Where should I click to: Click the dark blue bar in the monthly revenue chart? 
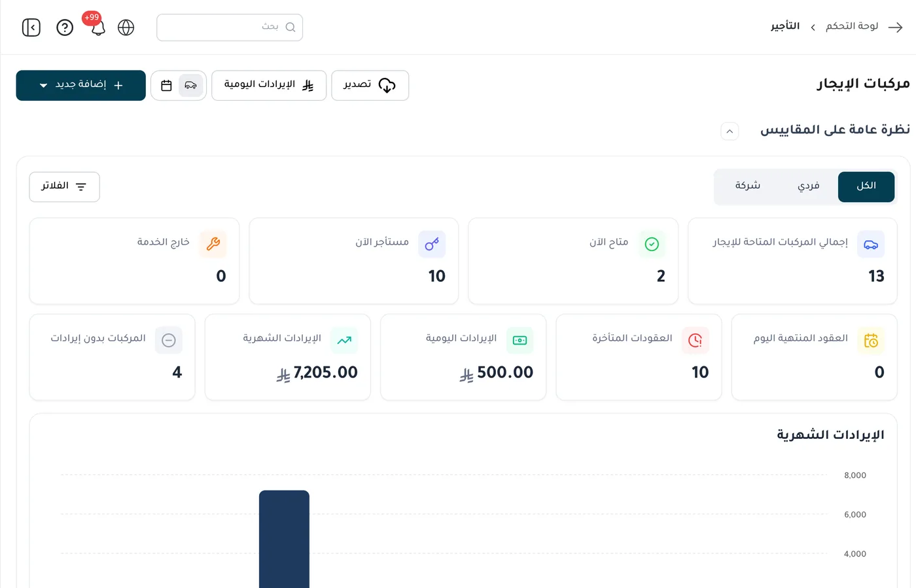[284, 539]
